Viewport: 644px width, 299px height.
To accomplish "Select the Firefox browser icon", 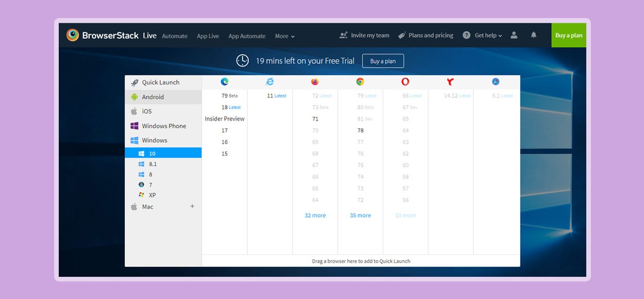I will tap(315, 81).
